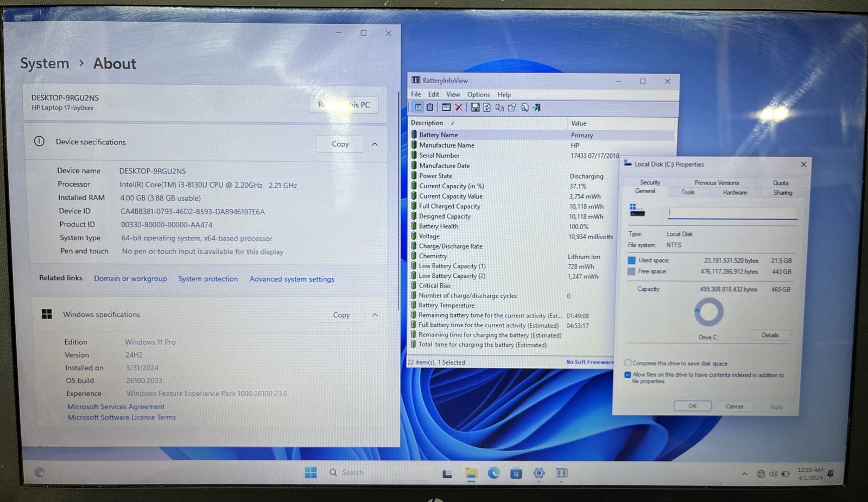The width and height of the screenshot is (868, 502).
Task: Click OK in Local Disk Properties
Action: point(692,406)
